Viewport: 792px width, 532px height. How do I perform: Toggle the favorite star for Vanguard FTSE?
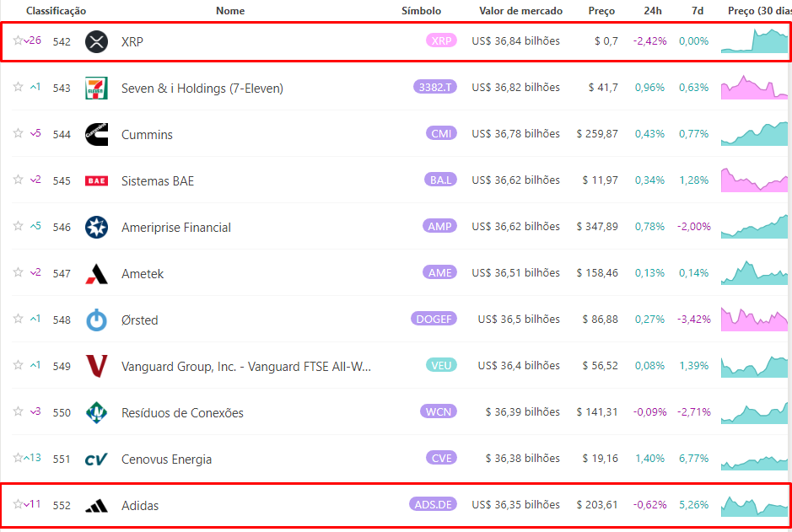[18, 365]
